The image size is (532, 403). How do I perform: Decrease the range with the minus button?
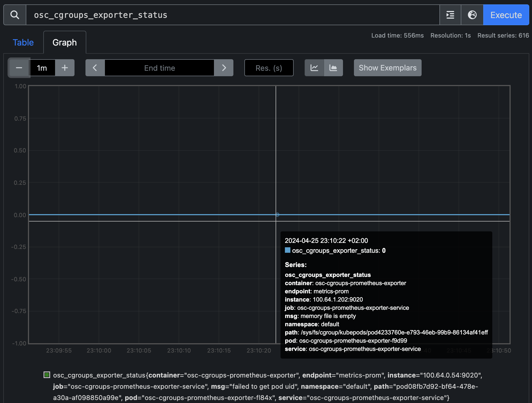click(19, 68)
